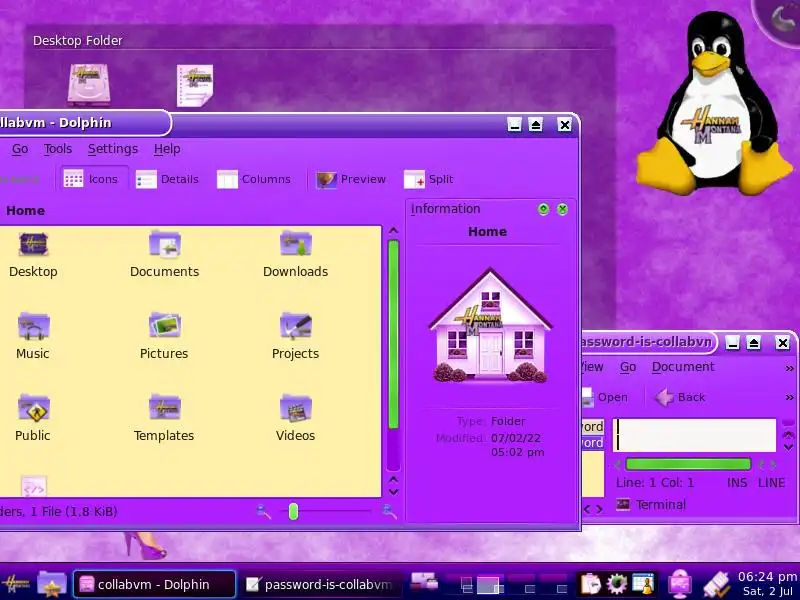Open the gear icon in system tray

pos(616,584)
